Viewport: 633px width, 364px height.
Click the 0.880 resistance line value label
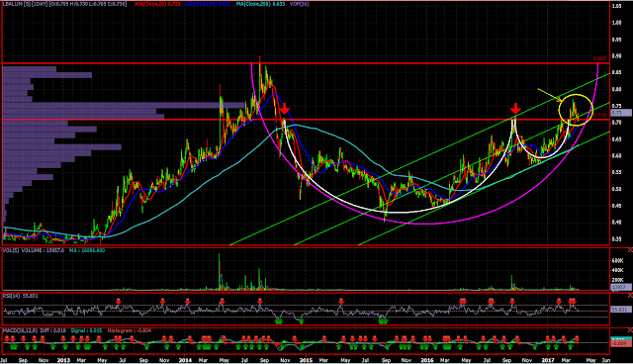601,59
